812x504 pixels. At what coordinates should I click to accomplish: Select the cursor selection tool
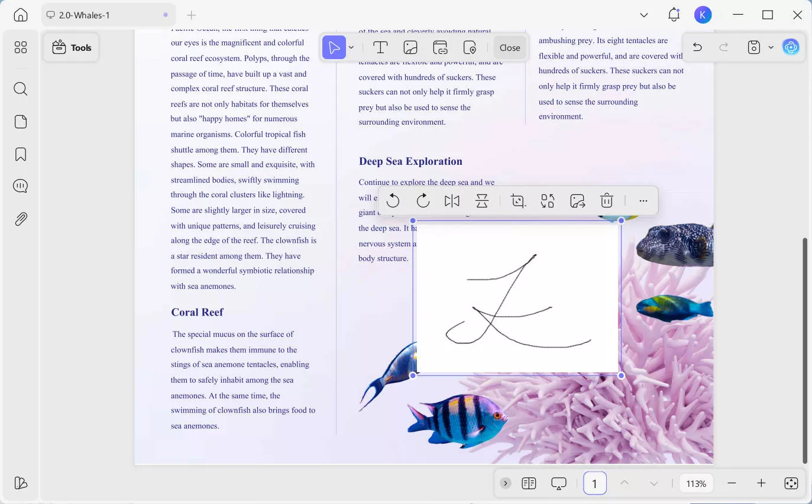tap(334, 47)
